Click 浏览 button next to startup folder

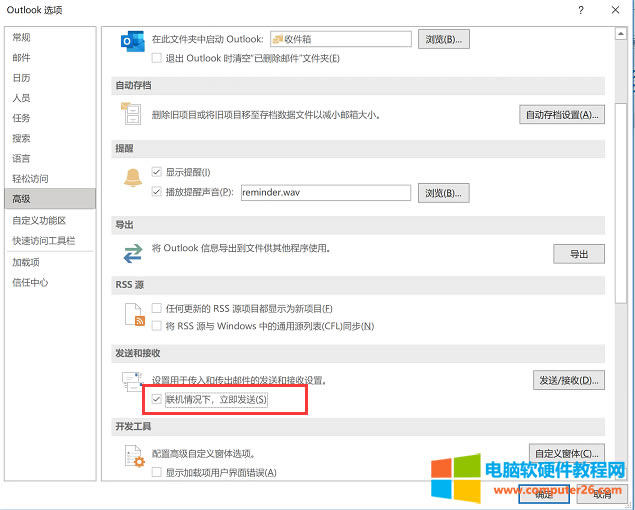point(443,39)
